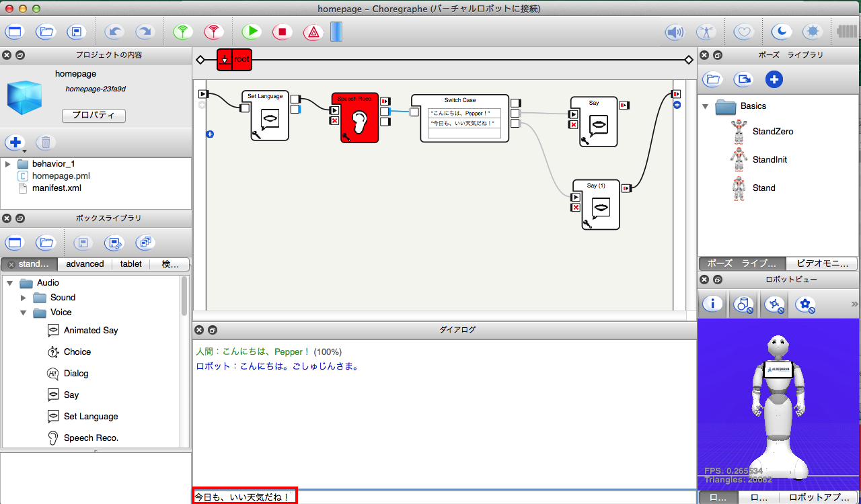Toggle autonomous life heart icon
Image resolution: width=861 pixels, height=504 pixels.
[x=743, y=32]
